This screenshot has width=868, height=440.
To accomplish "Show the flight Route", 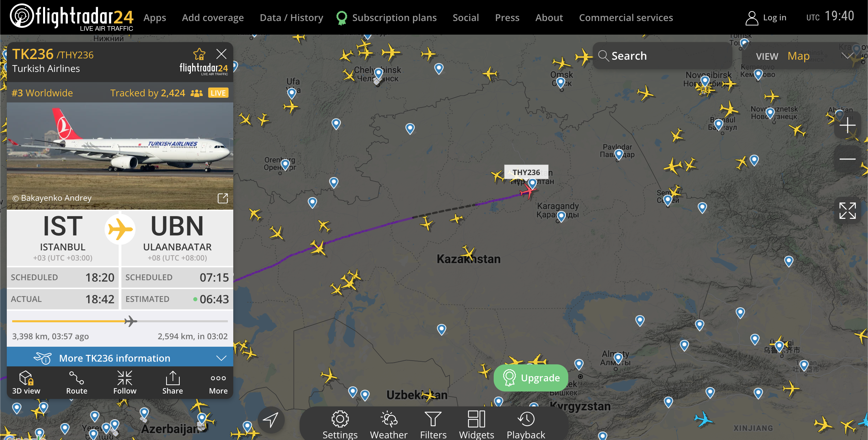I will tap(77, 382).
